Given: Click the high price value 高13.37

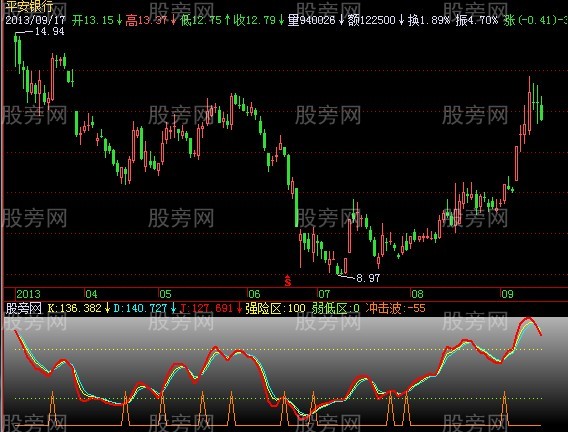Looking at the screenshot, I should pos(146,20).
